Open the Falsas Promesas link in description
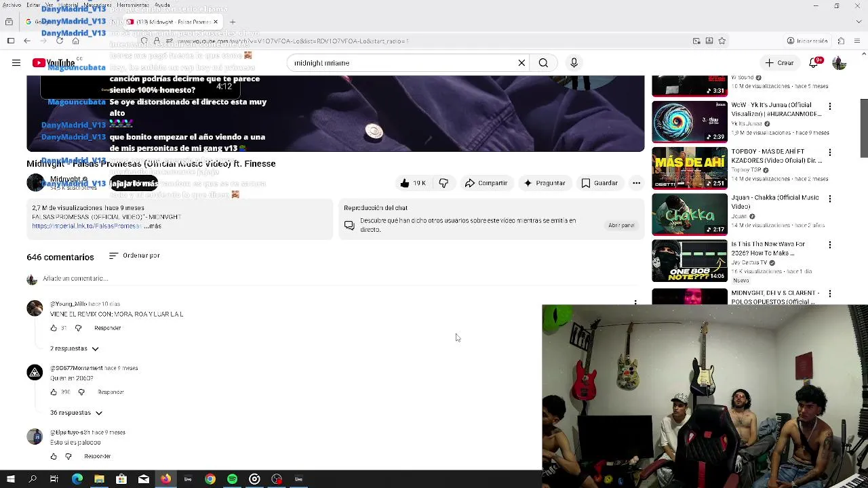The height and width of the screenshot is (488, 868). point(87,226)
